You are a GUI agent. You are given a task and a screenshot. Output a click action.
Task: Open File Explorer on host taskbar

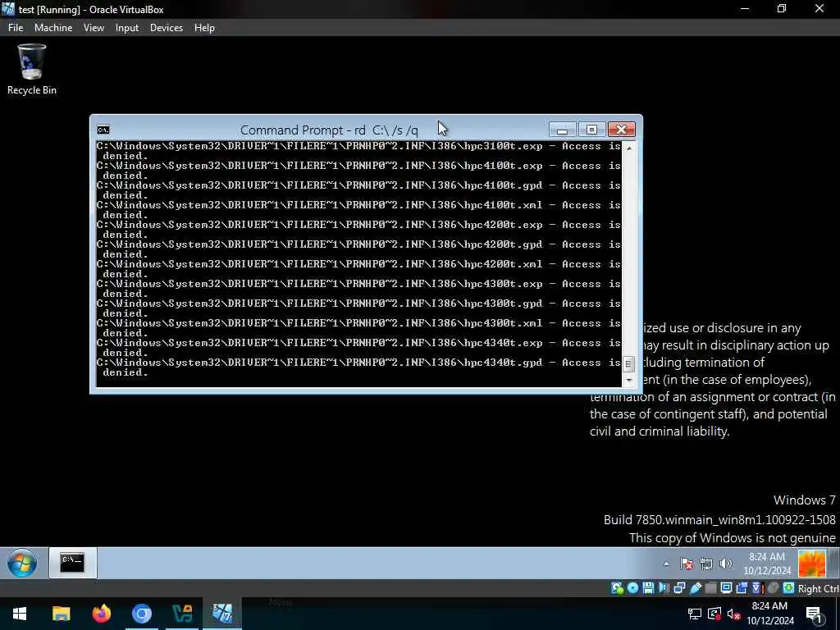click(61, 614)
